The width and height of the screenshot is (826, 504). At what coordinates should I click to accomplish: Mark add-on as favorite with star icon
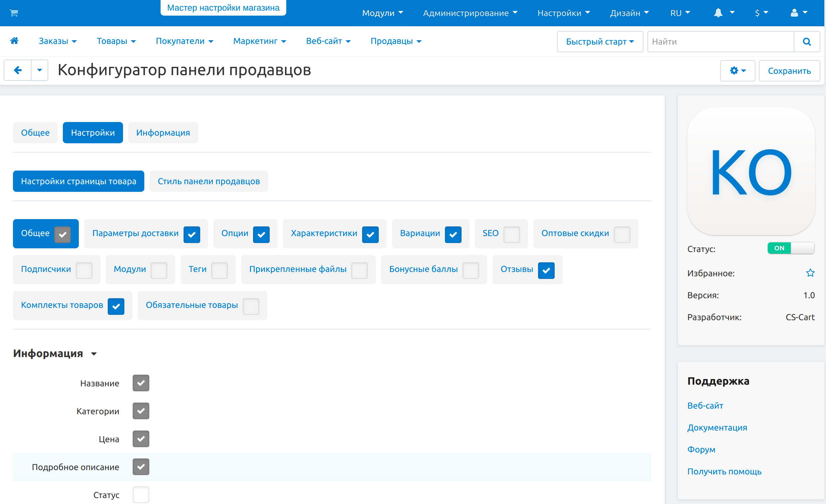810,273
